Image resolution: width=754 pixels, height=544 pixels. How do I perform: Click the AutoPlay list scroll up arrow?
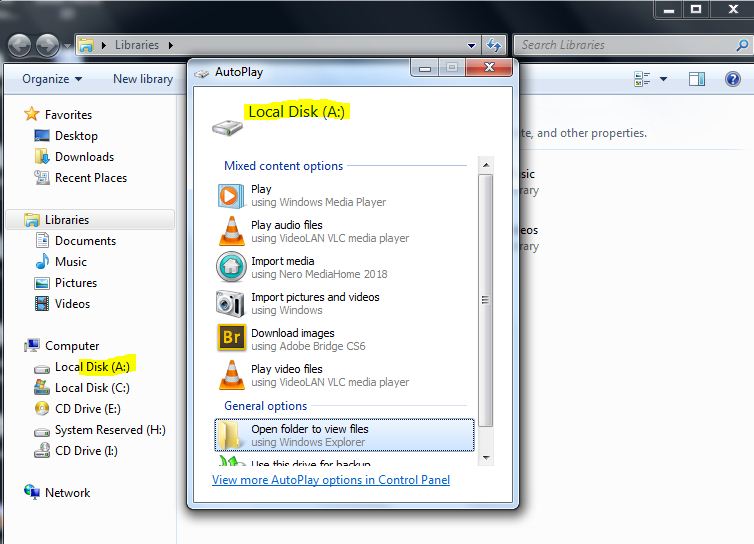tap(486, 165)
